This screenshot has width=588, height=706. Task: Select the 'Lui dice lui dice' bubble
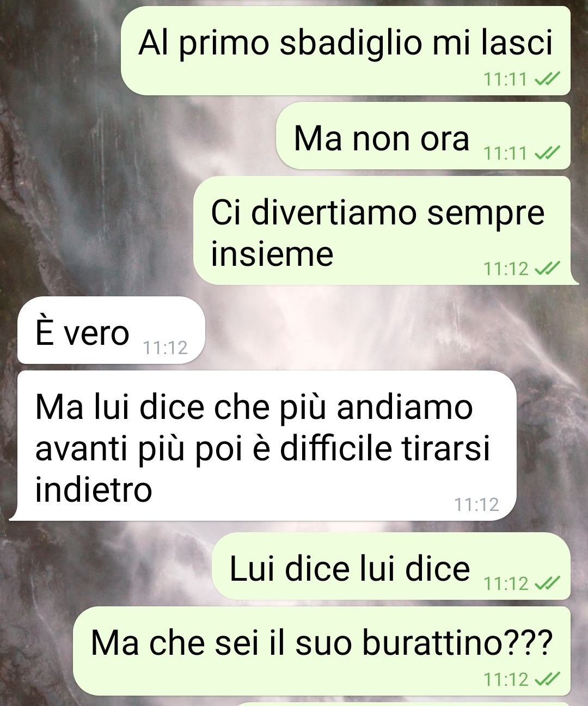point(391,566)
